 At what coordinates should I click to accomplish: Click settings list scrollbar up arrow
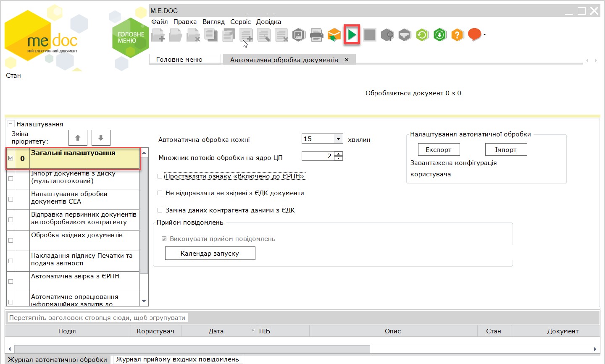pos(144,152)
